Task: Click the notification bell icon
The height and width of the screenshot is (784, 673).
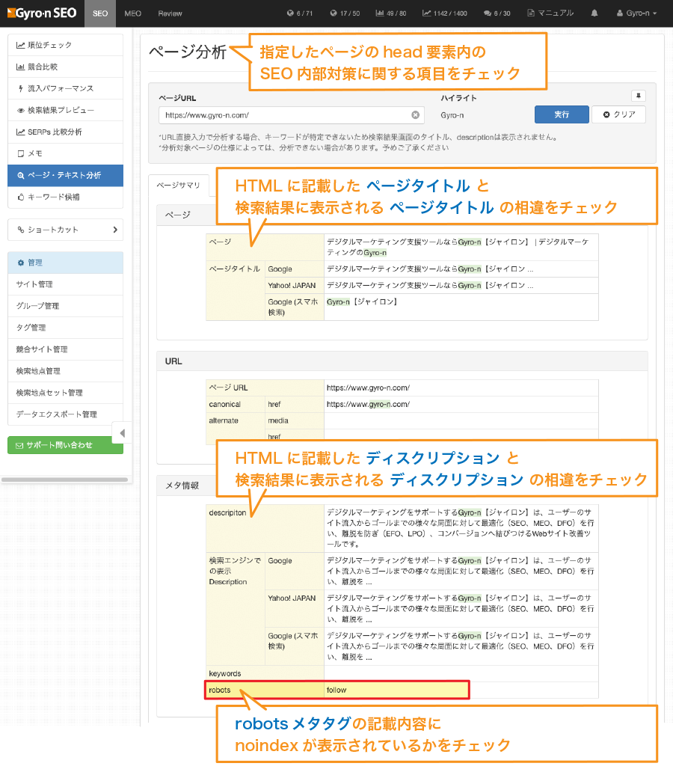Action: click(x=594, y=13)
